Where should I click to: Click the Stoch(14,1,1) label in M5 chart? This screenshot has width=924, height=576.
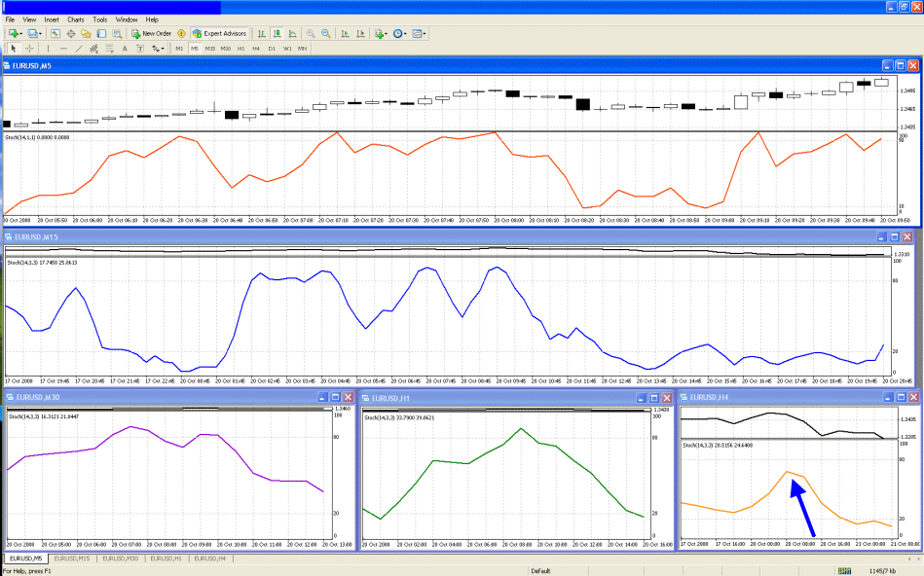pos(37,137)
